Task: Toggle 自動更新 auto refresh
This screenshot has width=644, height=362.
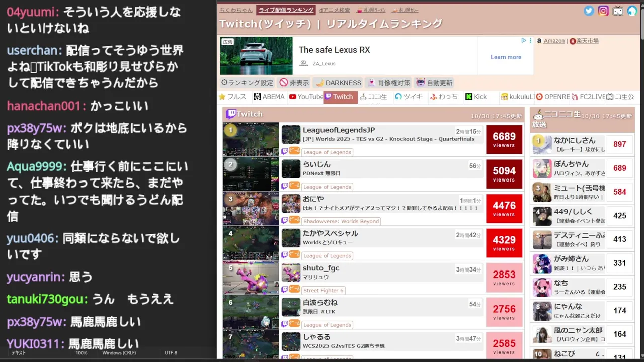Action: coord(434,83)
